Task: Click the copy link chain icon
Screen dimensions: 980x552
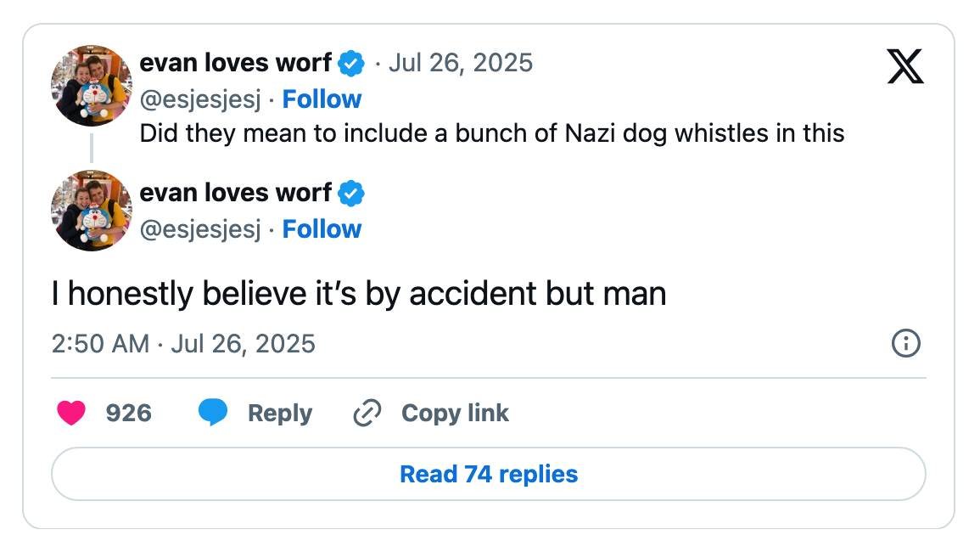Action: 367,414
